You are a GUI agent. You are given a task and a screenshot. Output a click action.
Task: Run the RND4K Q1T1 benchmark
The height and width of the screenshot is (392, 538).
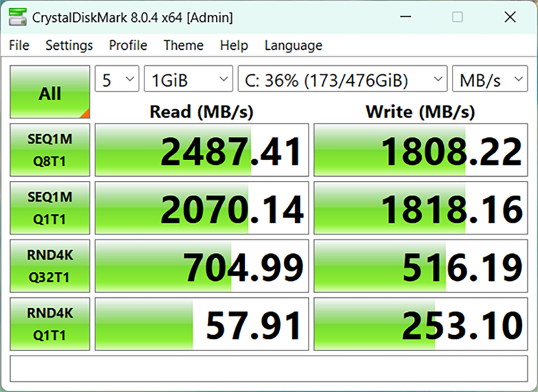pos(50,323)
